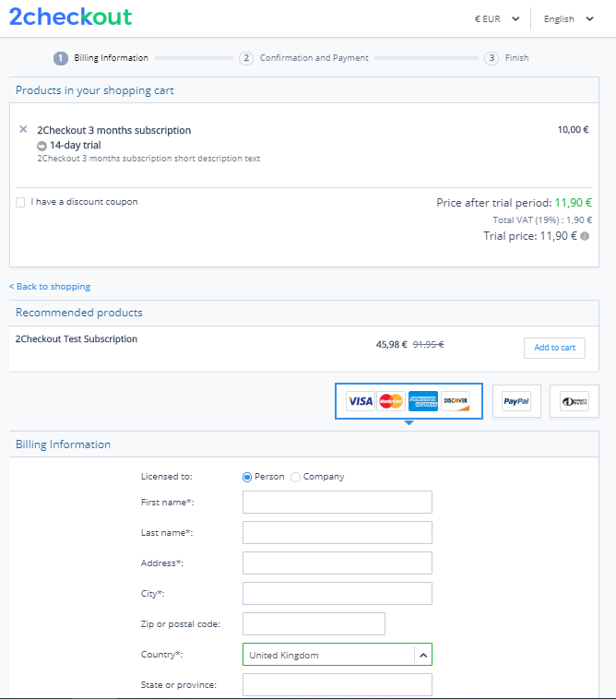Select the MasterCard logo
The height and width of the screenshot is (699, 616).
pyautogui.click(x=391, y=401)
